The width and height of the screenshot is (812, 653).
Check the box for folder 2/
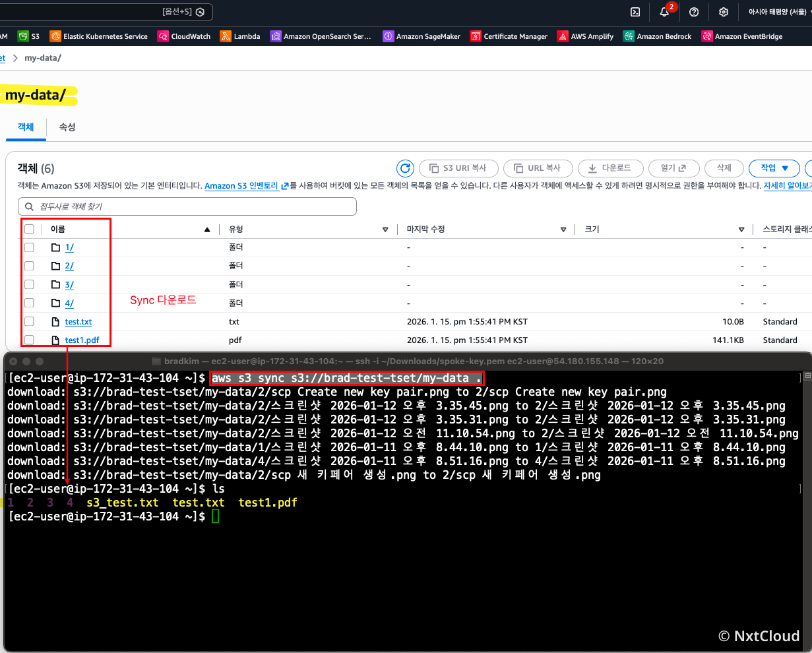point(29,266)
